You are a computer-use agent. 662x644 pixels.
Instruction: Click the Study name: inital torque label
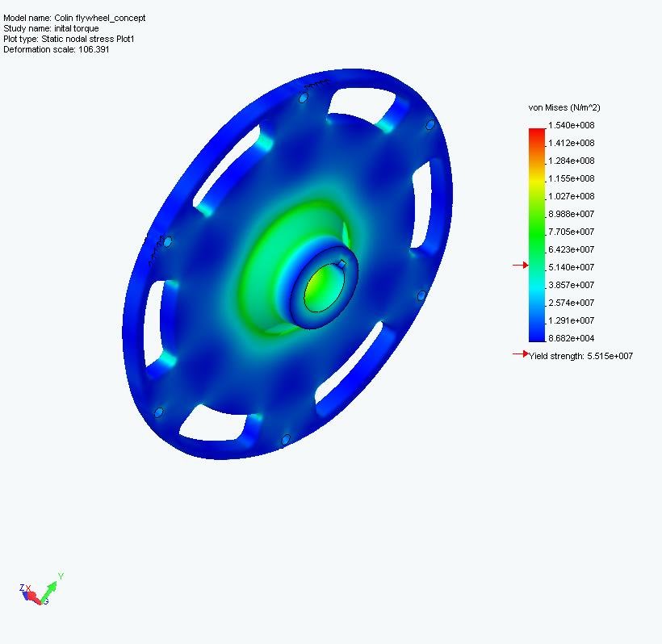click(53, 27)
